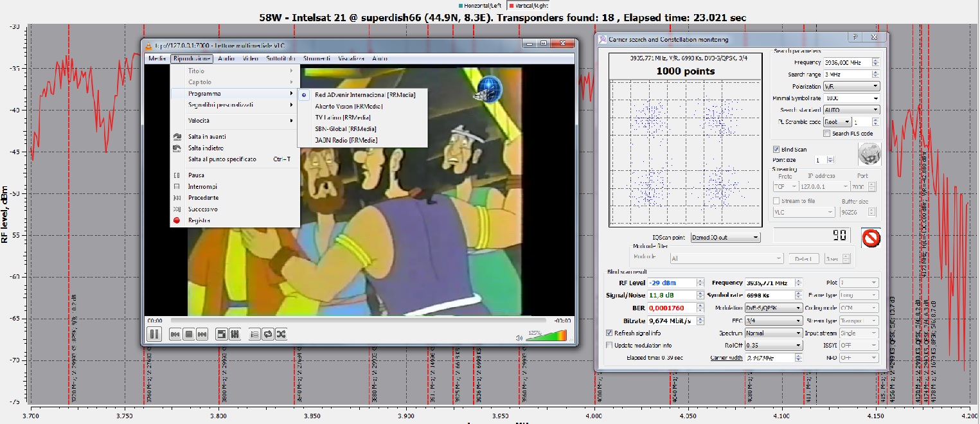Image resolution: width=980 pixels, height=424 pixels.
Task: Open the Visualizza menu in VLC
Action: click(x=352, y=58)
